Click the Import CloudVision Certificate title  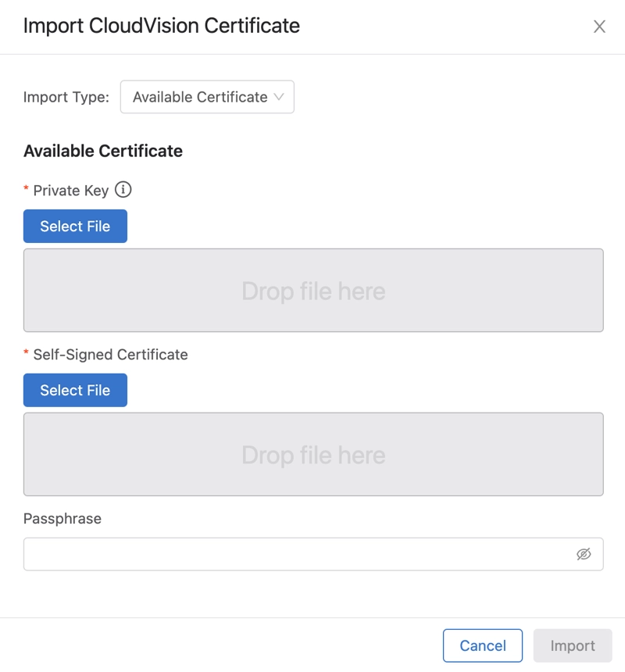point(162,26)
